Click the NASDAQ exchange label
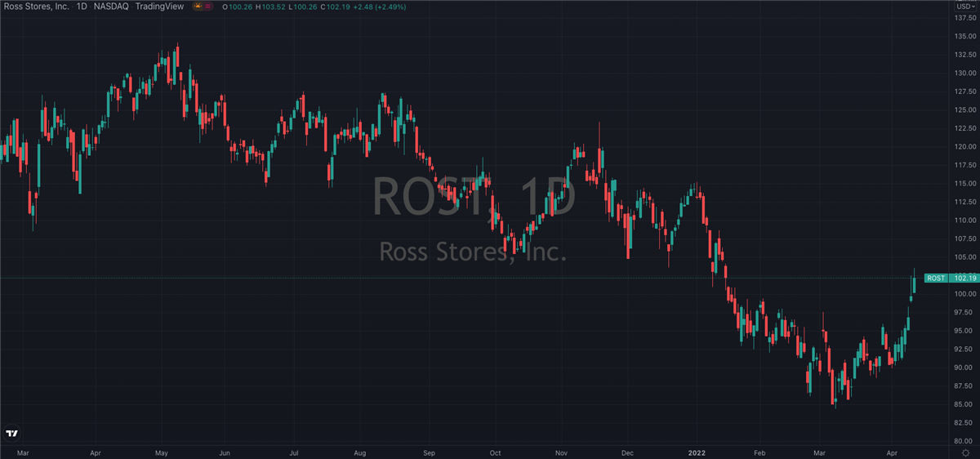Image resolution: width=980 pixels, height=459 pixels. tap(112, 7)
